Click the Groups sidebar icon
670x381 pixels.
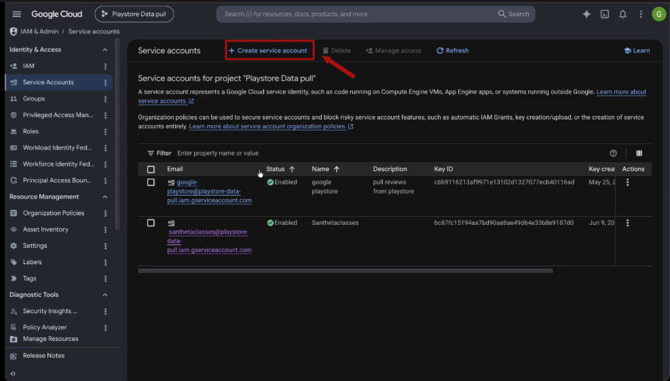(x=14, y=99)
